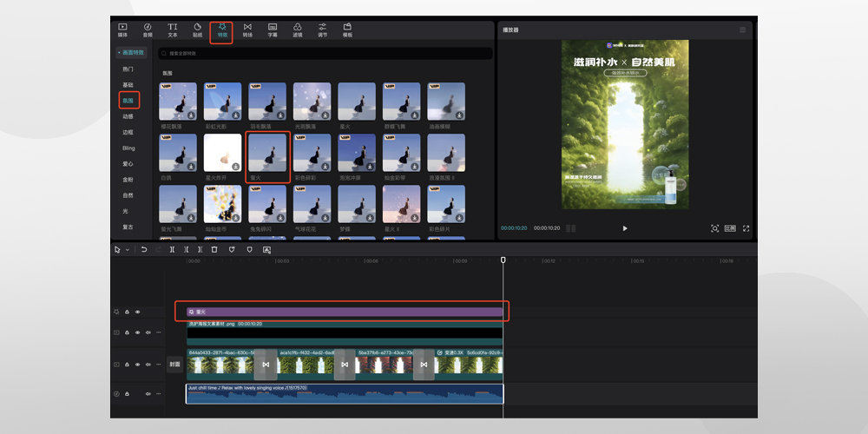Open the player panel hamburger menu
Image resolution: width=868 pixels, height=434 pixels.
(x=742, y=30)
